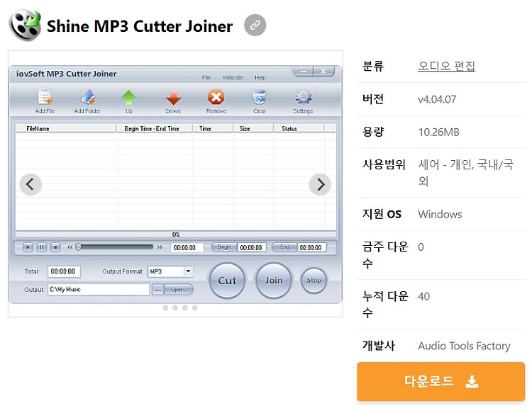Click the Open output folder button
532x406 pixels.
[x=178, y=289]
